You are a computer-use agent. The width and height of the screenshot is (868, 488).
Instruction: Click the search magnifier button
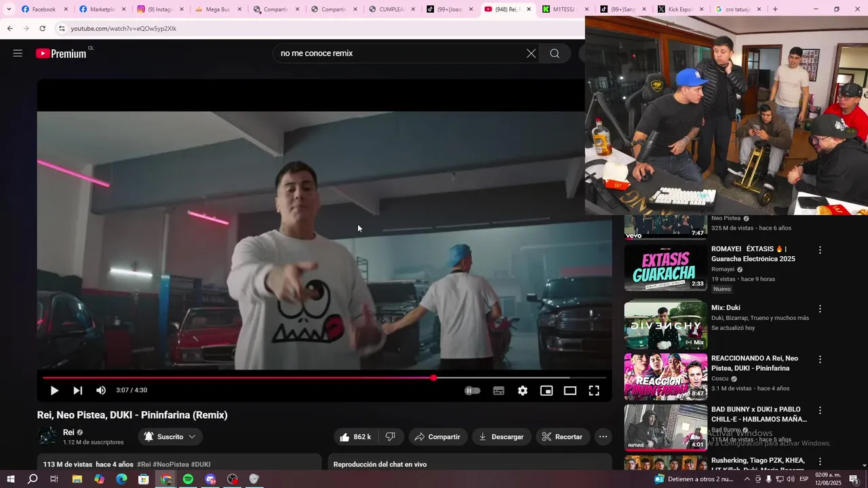tap(555, 54)
